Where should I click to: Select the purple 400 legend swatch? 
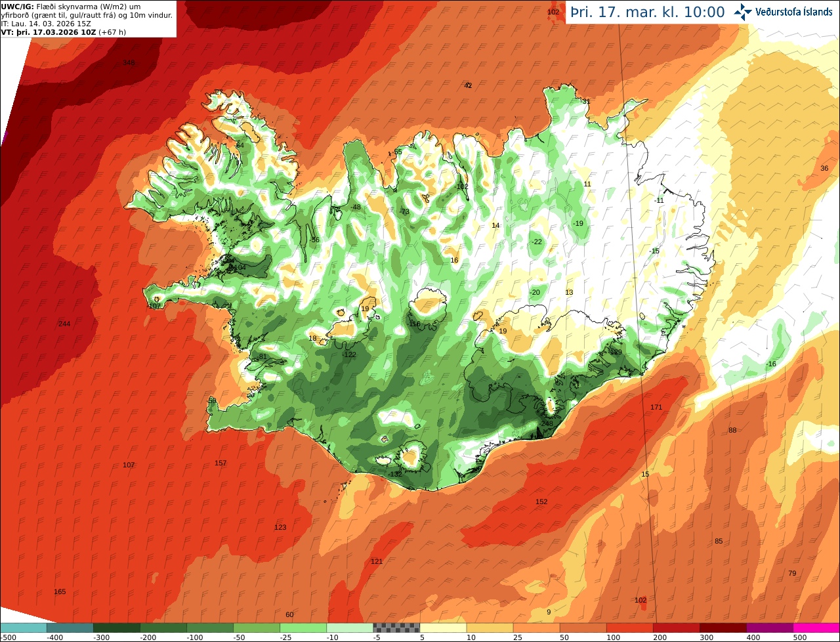point(769,628)
